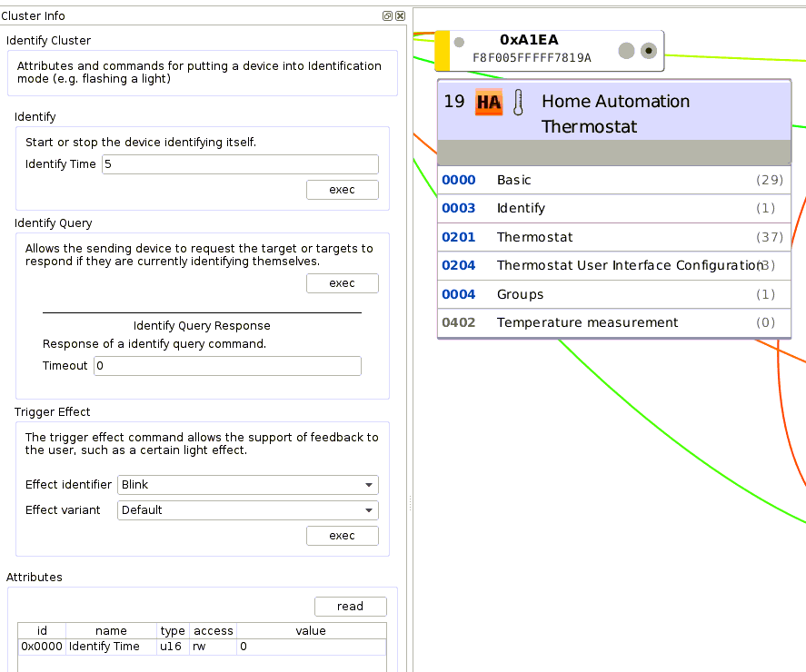The width and height of the screenshot is (806, 672).
Task: Click the (29) count on Basic row
Action: coord(769,180)
